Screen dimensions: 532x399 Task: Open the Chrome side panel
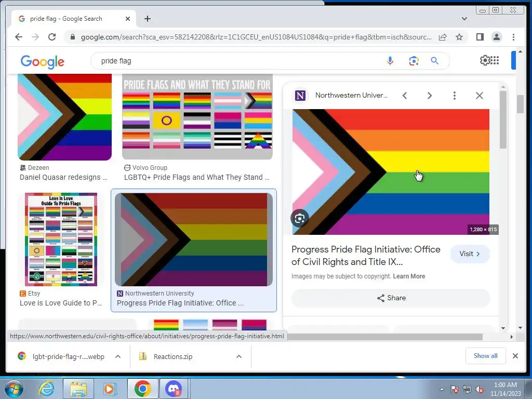coord(480,37)
